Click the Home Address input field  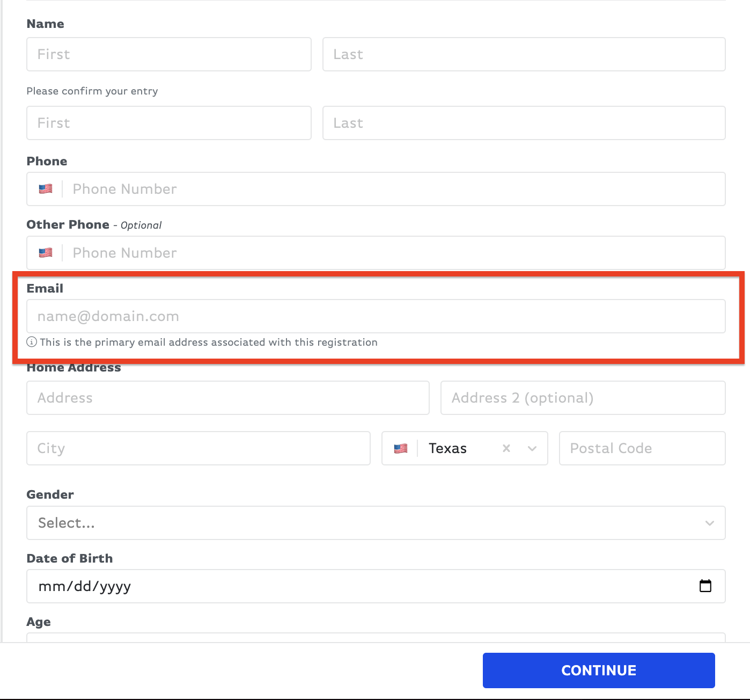point(228,398)
